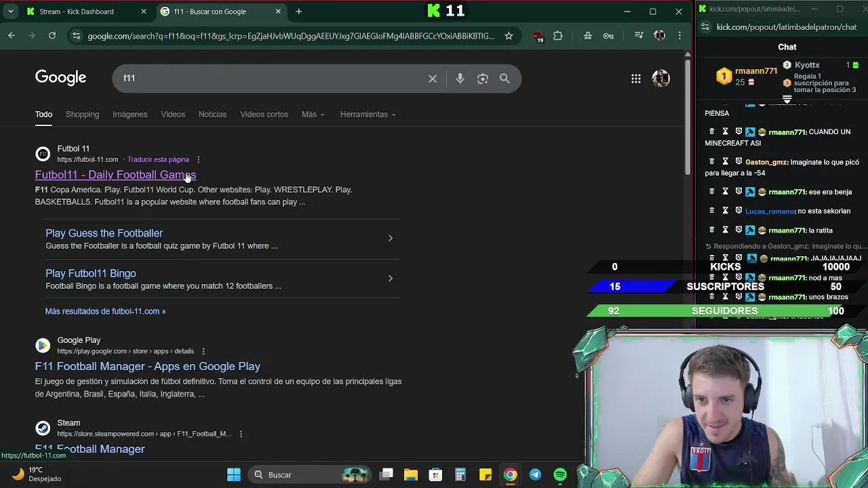Image resolution: width=868 pixels, height=488 pixels.
Task: Open Microsoft Store from the taskbar
Action: click(x=435, y=474)
